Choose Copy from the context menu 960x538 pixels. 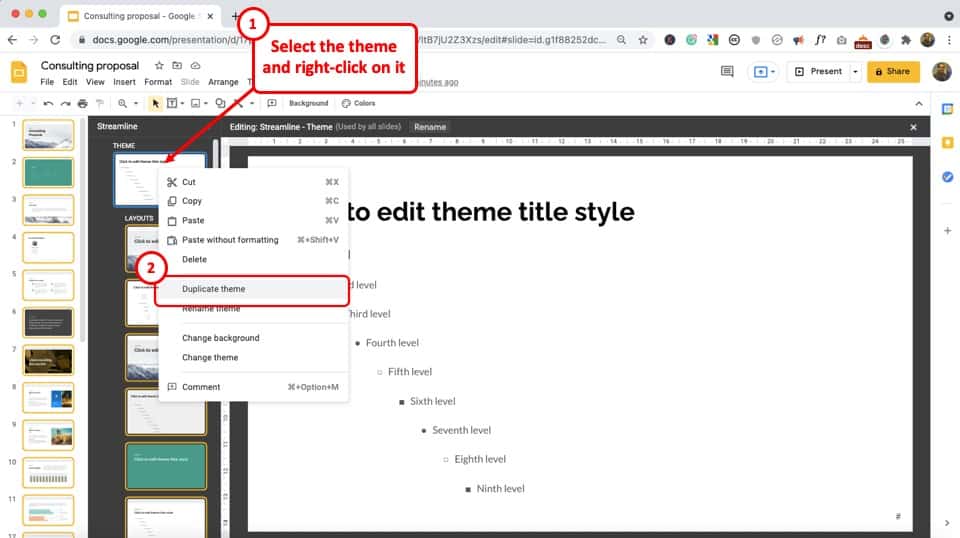point(253,201)
